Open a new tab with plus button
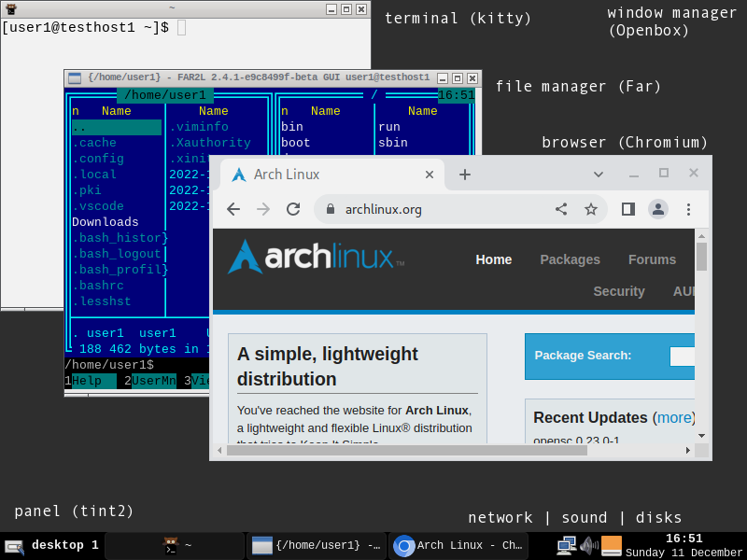 (x=465, y=175)
